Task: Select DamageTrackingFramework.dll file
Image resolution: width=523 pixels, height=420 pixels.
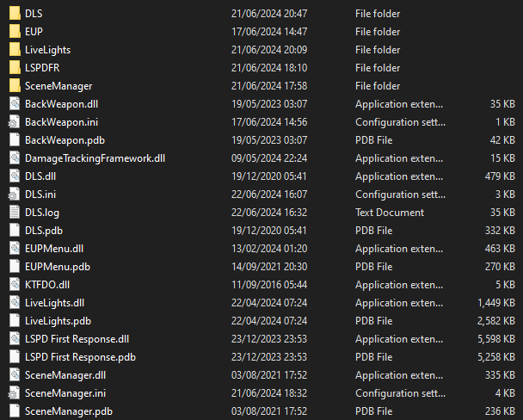Action: pos(95,158)
